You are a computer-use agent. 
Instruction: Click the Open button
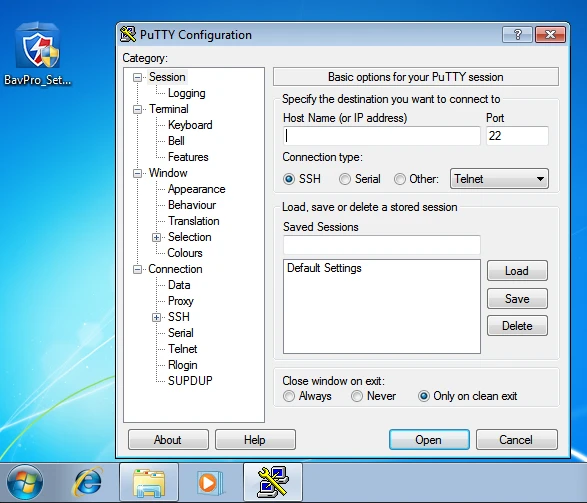pyautogui.click(x=429, y=440)
